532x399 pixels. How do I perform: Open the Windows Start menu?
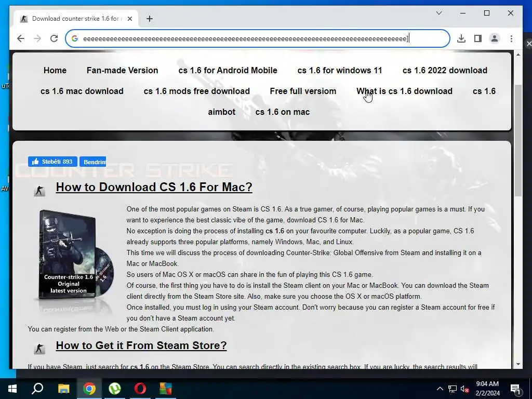[x=12, y=389]
